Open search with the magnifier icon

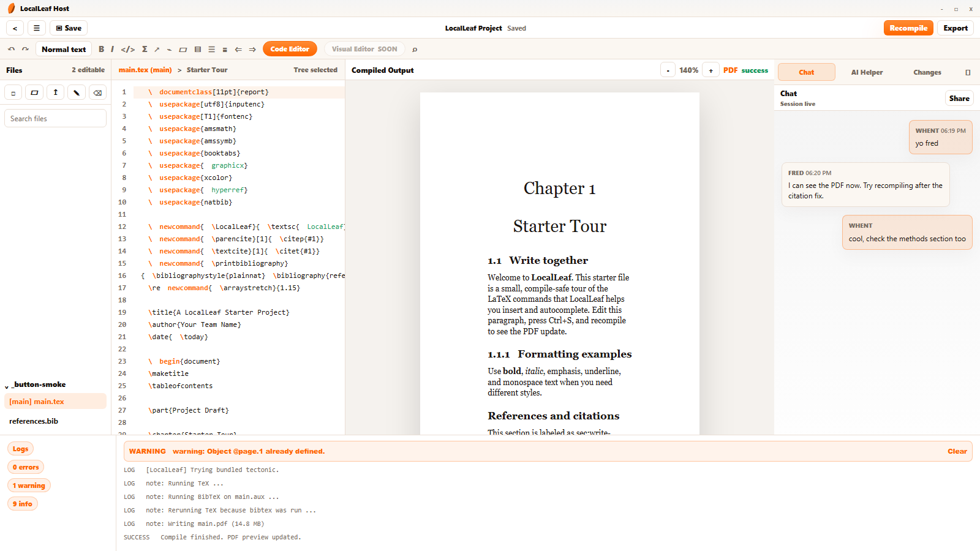(x=415, y=50)
